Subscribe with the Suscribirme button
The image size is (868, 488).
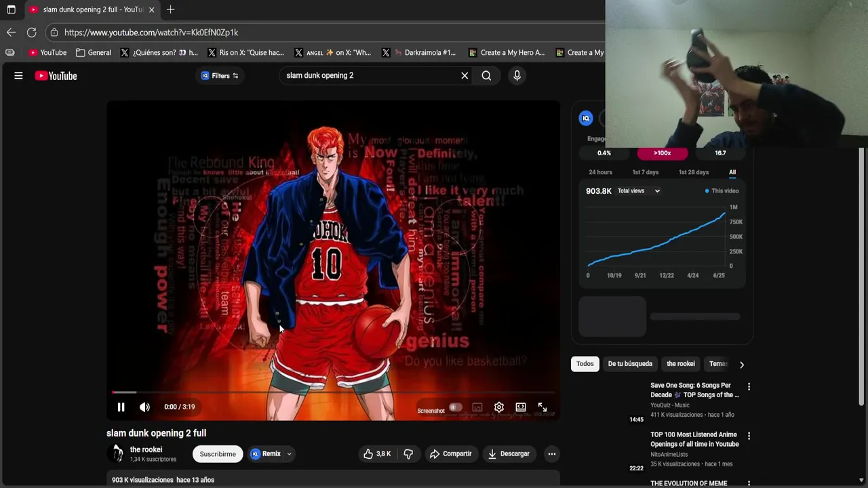click(218, 453)
